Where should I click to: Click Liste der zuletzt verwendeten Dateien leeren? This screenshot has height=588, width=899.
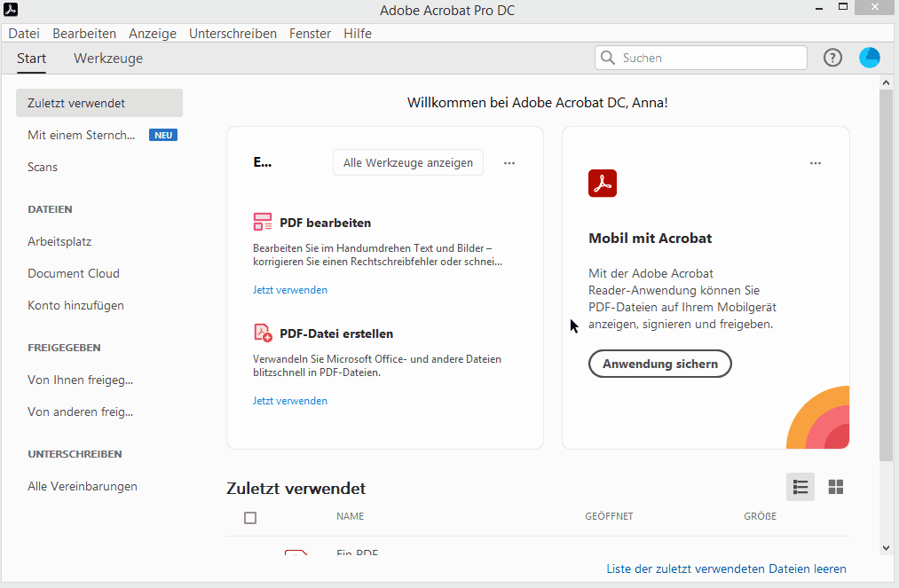point(727,568)
